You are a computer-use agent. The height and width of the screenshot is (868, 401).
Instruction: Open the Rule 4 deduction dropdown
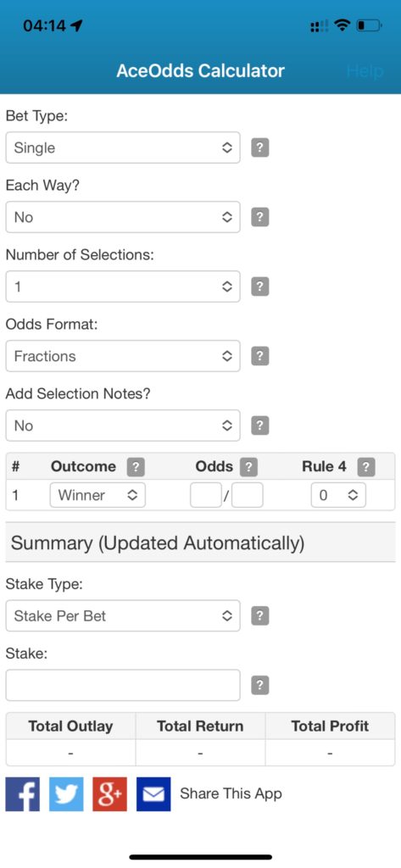tap(338, 495)
